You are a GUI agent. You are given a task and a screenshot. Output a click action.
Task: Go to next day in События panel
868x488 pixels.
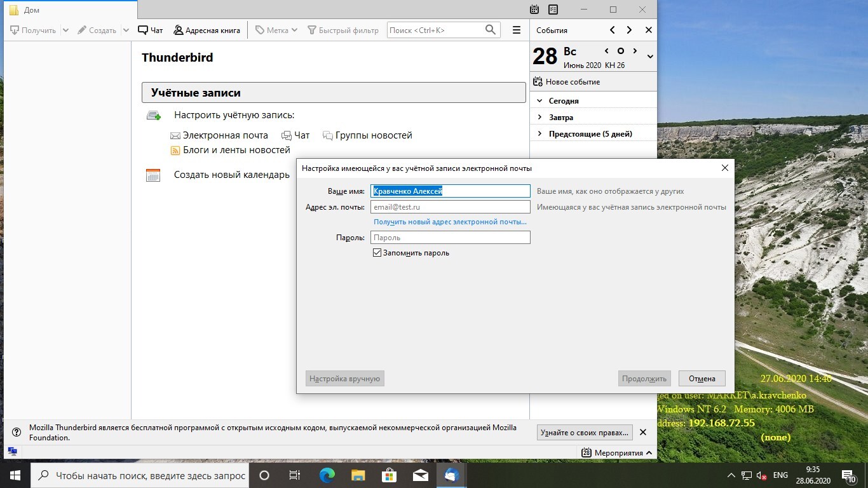(629, 30)
